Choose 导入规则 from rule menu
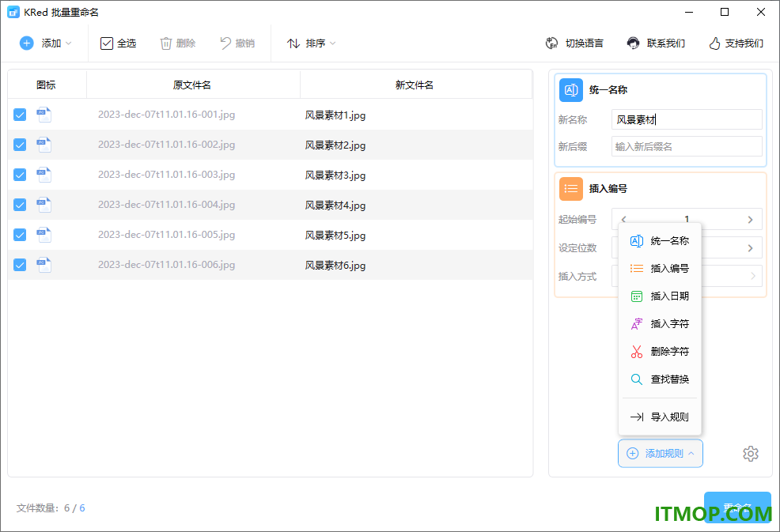Viewport: 780px width, 532px height. pyautogui.click(x=660, y=417)
